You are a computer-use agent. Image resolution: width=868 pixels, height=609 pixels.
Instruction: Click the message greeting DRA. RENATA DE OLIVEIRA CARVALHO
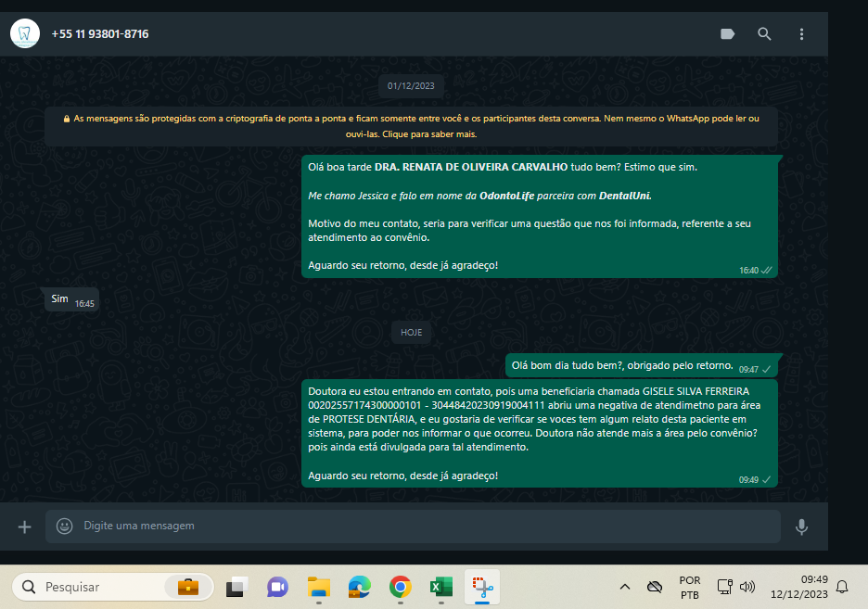coord(539,216)
